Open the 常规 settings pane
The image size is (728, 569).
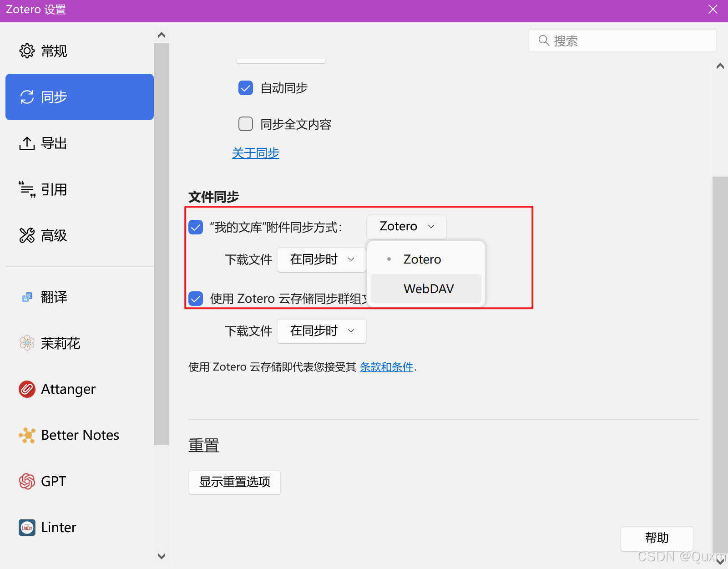click(x=80, y=51)
